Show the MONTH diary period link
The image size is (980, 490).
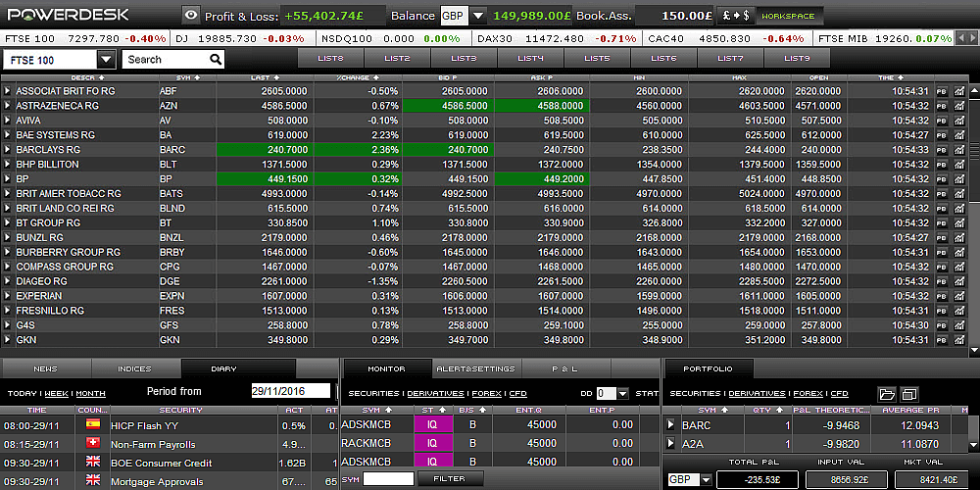90,394
